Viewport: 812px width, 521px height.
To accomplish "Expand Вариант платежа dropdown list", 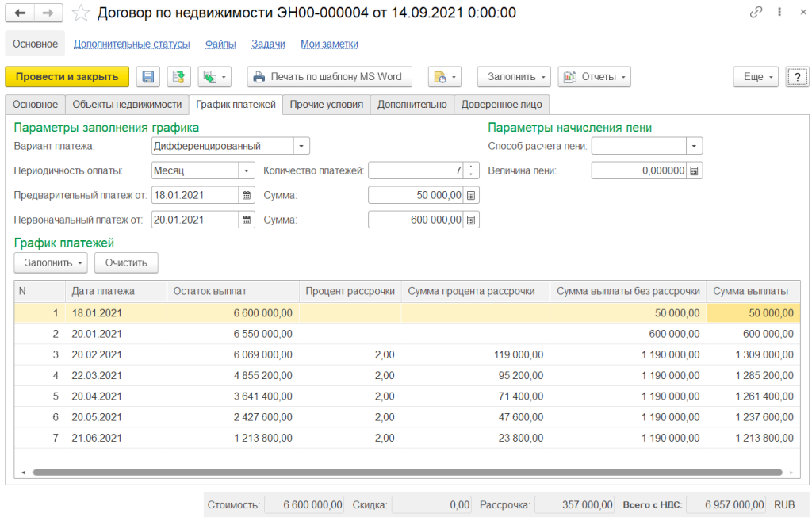I will pyautogui.click(x=301, y=146).
